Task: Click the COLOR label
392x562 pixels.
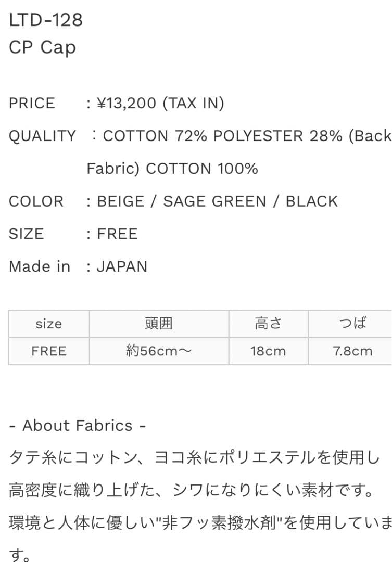Action: click(36, 201)
